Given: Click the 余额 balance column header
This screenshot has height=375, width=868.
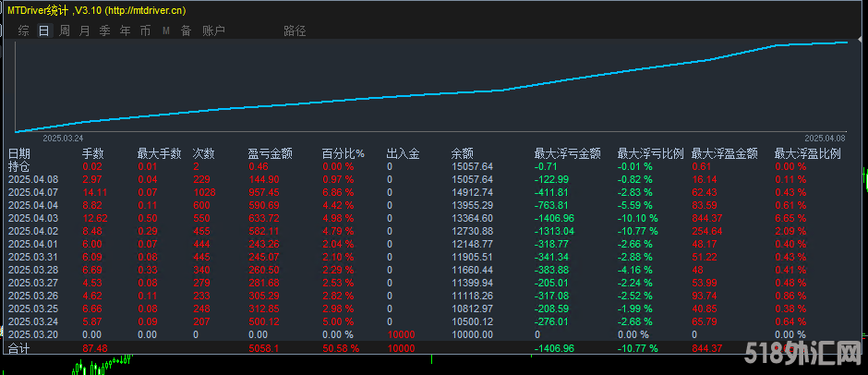Looking at the screenshot, I should 462,153.
